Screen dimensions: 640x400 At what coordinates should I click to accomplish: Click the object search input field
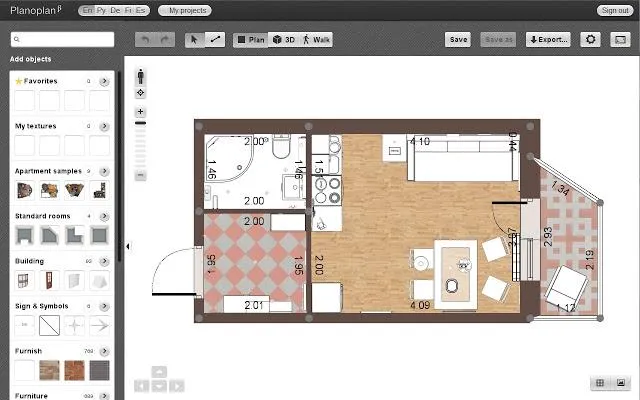pos(62,40)
